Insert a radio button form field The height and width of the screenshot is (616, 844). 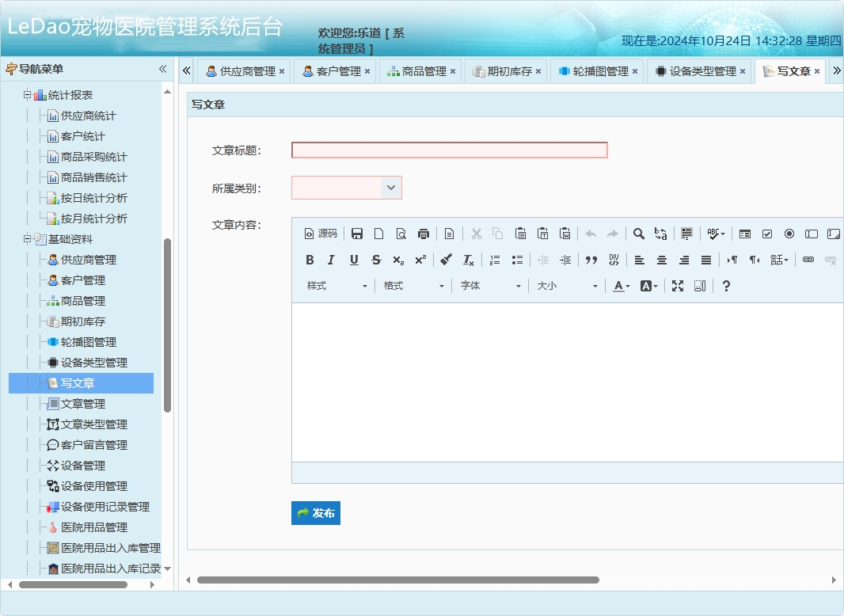coord(789,233)
